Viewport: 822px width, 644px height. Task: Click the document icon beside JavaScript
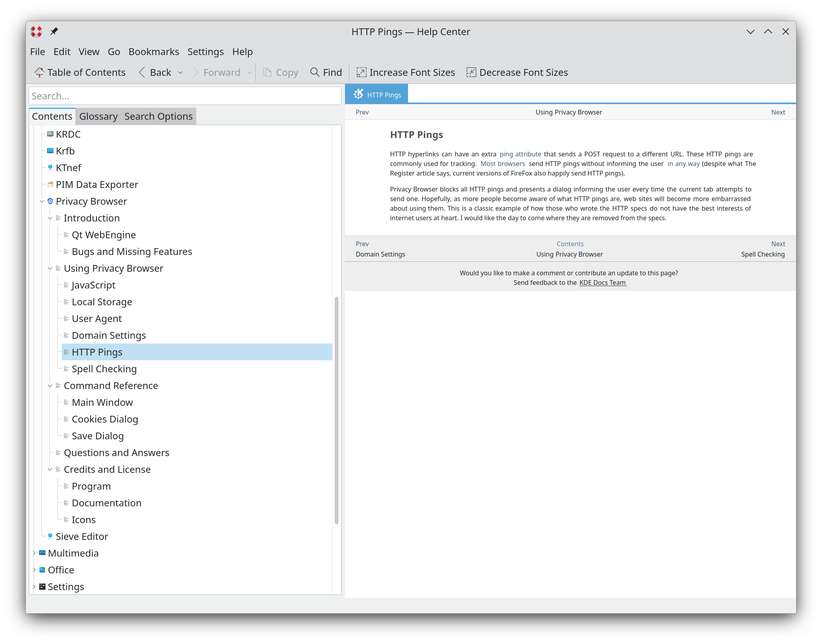click(66, 285)
